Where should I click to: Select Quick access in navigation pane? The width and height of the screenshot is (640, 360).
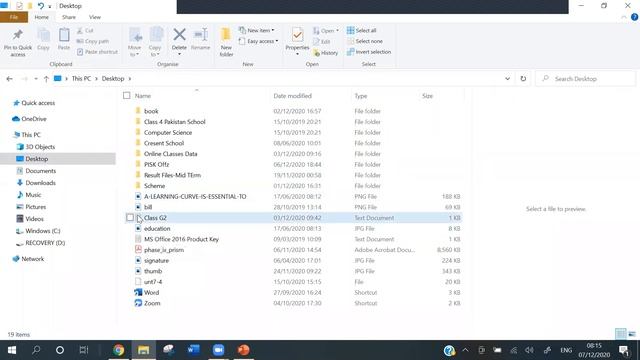[x=34, y=103]
